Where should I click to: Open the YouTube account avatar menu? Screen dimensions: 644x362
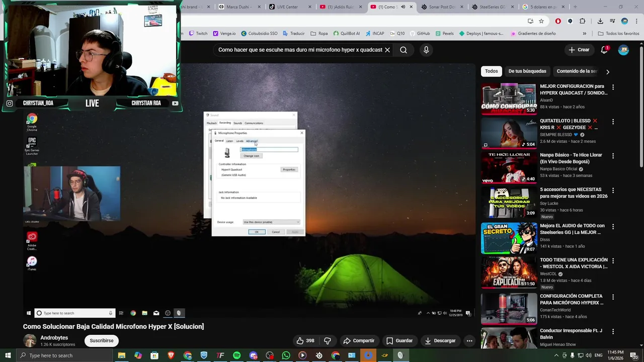(x=623, y=50)
